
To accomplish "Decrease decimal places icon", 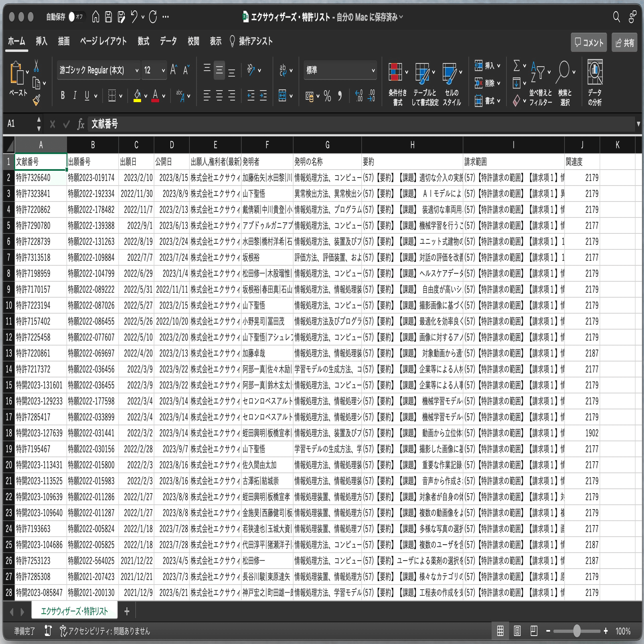I will coord(371,96).
